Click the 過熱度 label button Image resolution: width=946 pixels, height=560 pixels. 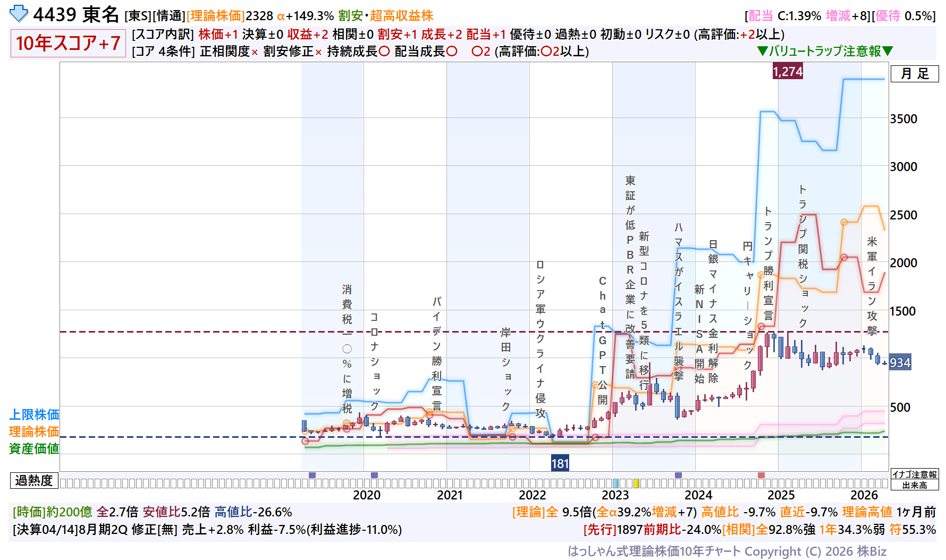click(x=34, y=481)
